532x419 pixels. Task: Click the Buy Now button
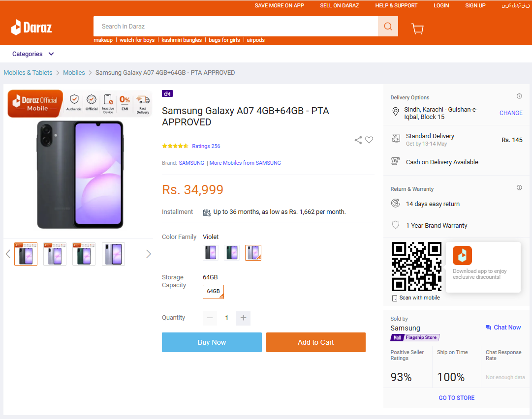pos(212,342)
